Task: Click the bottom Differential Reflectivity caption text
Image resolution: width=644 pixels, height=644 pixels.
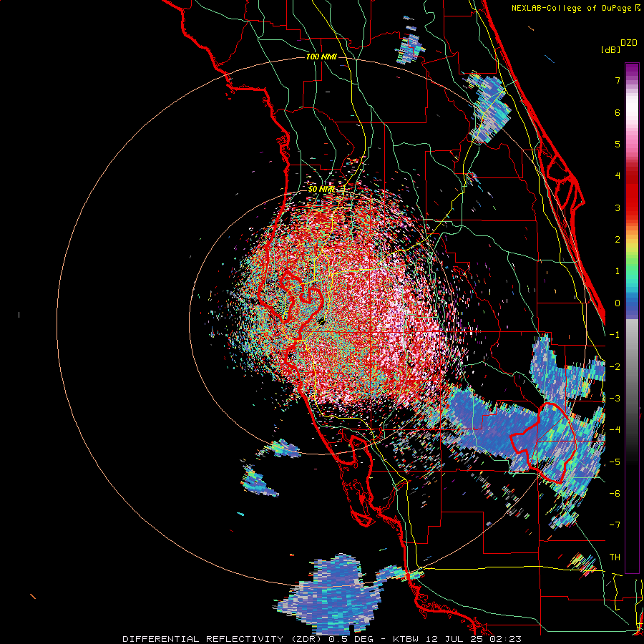Action: [322, 639]
